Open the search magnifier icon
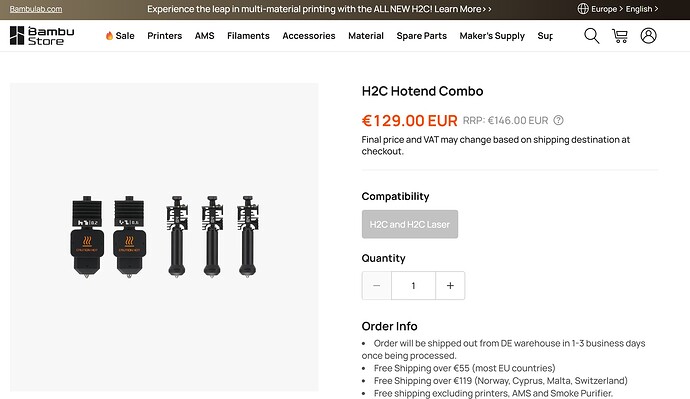 pyautogui.click(x=591, y=36)
